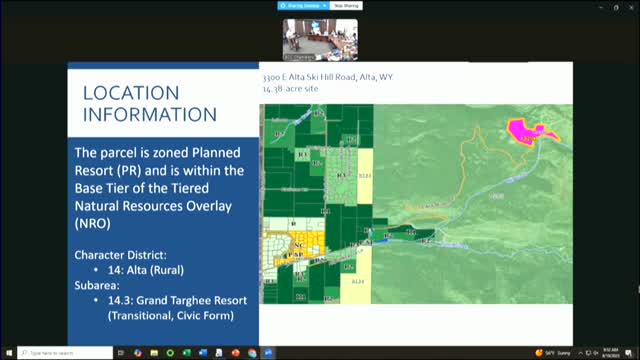Screen dimensions: 640x360
Task: Expand the Sharing Desktop dropdown arrow
Action: click(325, 6)
